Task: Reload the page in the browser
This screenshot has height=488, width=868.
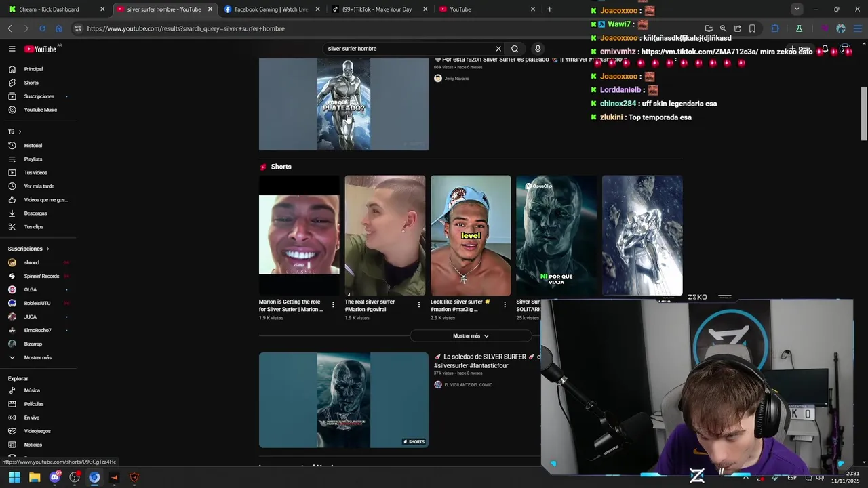Action: click(x=42, y=28)
